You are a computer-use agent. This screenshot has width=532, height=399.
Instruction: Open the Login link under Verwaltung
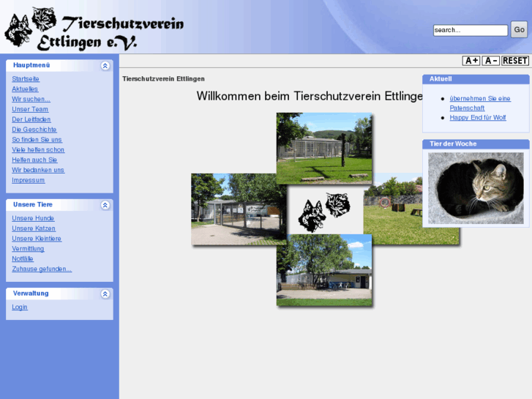pyautogui.click(x=20, y=307)
